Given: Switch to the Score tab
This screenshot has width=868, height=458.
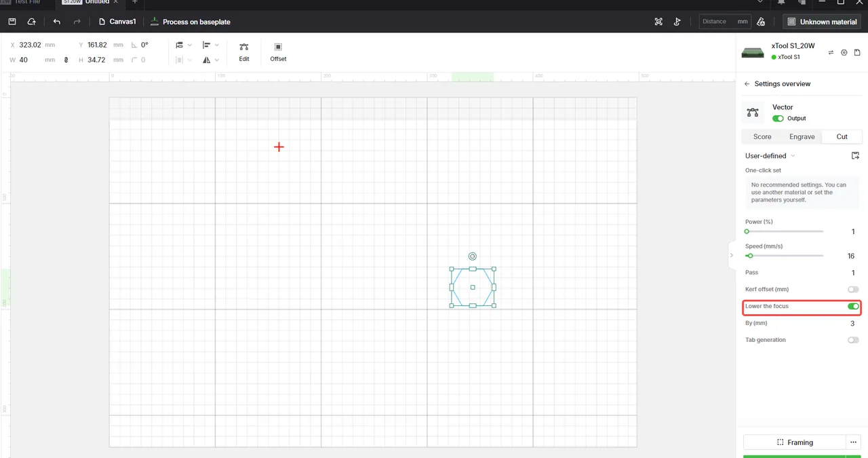Looking at the screenshot, I should [762, 136].
